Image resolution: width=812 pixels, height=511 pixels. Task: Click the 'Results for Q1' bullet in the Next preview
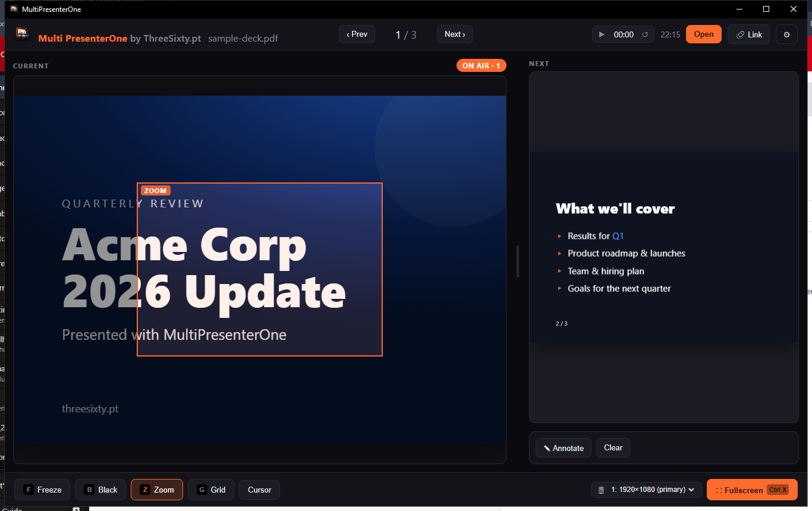pyautogui.click(x=596, y=236)
